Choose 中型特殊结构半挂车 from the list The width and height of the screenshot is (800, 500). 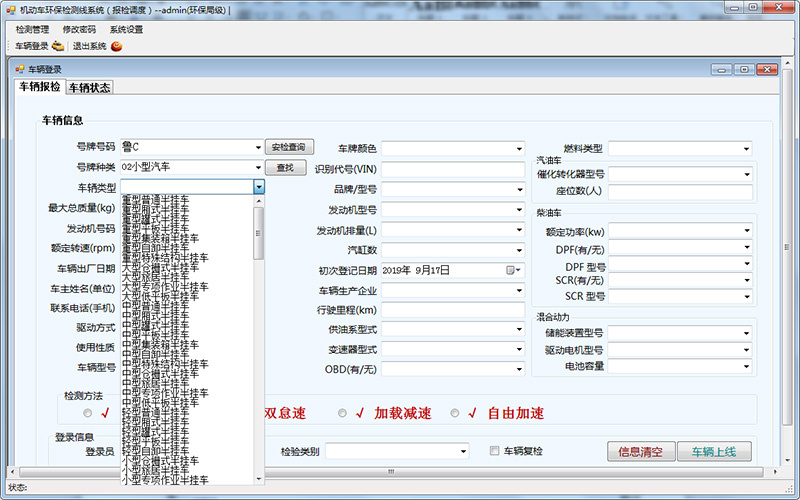[165, 364]
